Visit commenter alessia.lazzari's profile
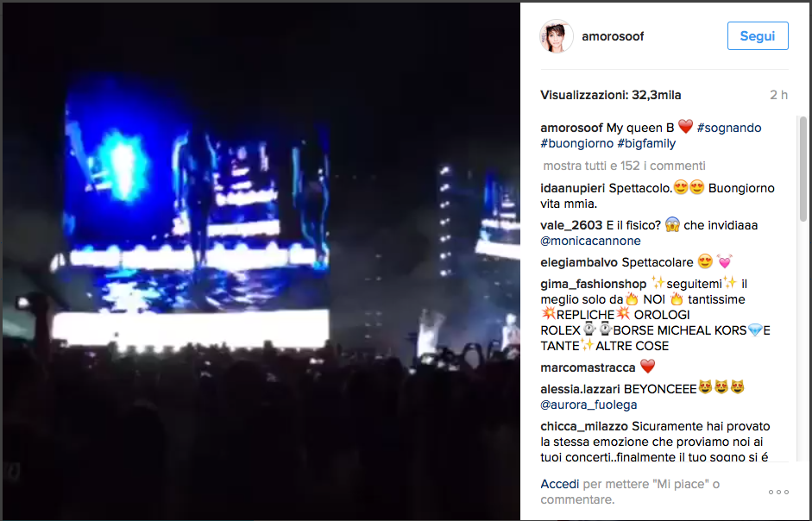812x521 pixels. click(581, 389)
